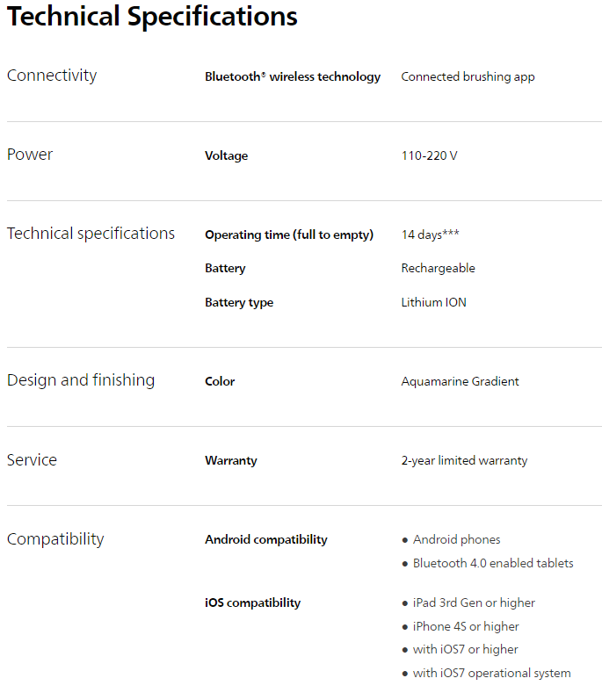
Task: Click the 110-220 V voltage value
Action: point(429,155)
